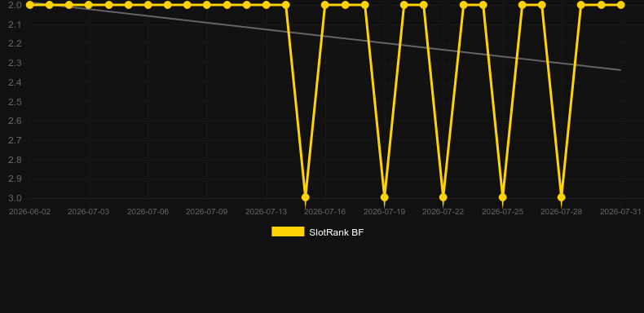644x313 pixels.
Task: Click the y-axis value 2.7
Action: click(x=15, y=140)
